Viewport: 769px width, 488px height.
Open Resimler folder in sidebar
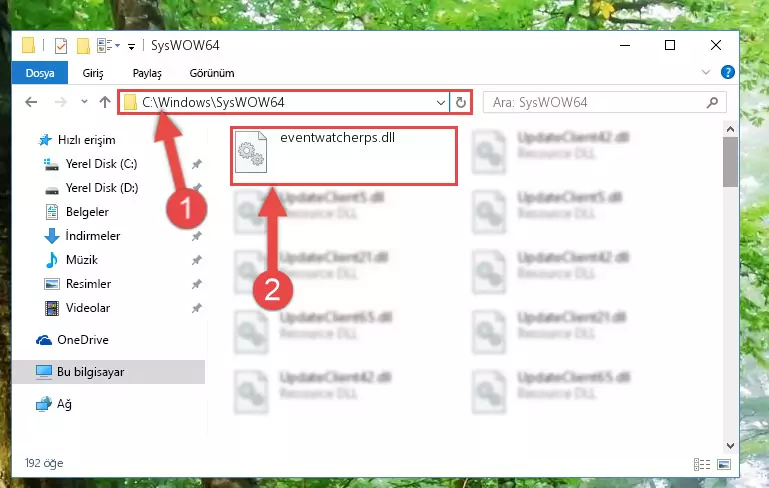pyautogui.click(x=88, y=284)
